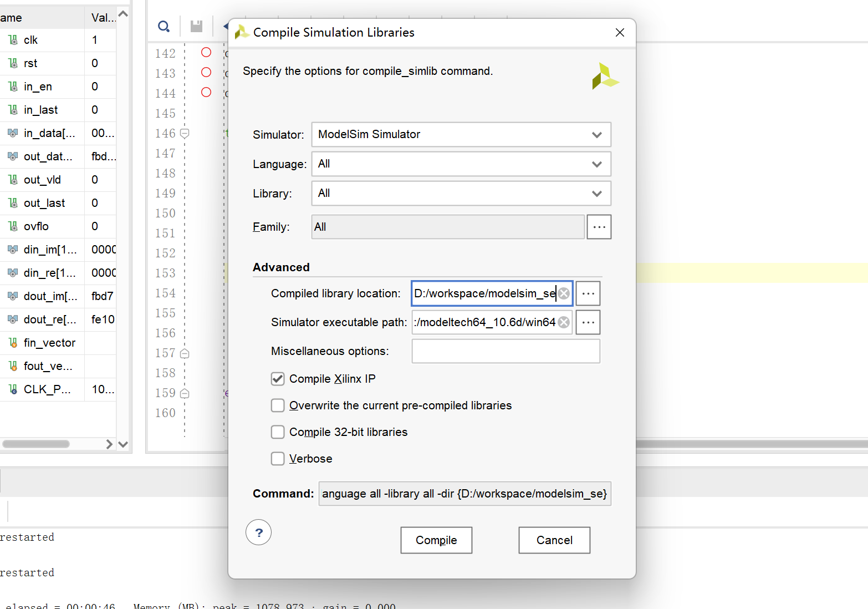Click the in_en signal icon
Image resolution: width=868 pixels, height=609 pixels.
pyautogui.click(x=13, y=87)
